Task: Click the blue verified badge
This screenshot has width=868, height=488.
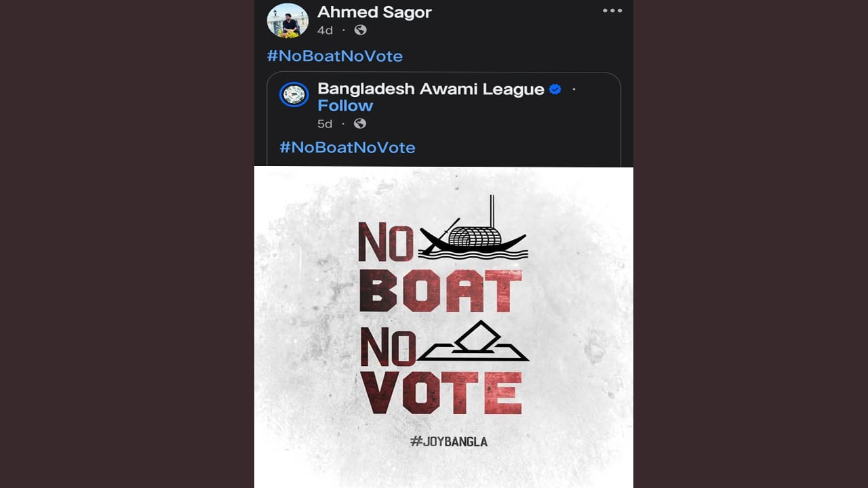Action: [x=555, y=89]
